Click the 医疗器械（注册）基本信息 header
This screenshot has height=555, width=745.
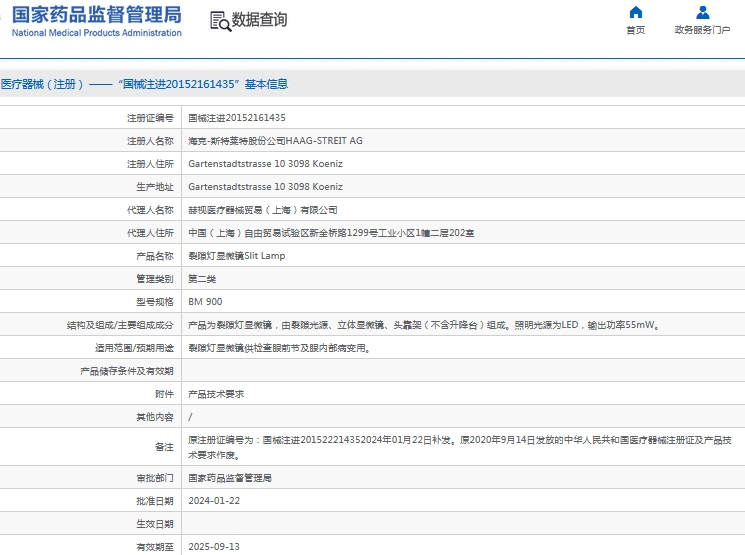tap(144, 84)
